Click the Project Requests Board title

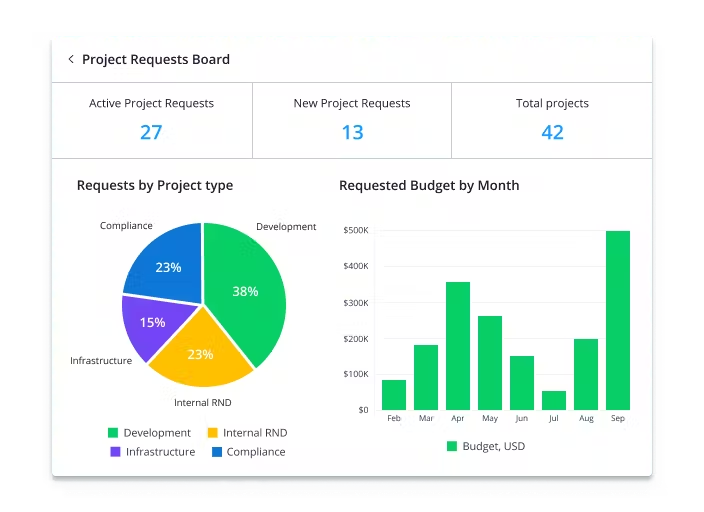tap(156, 60)
